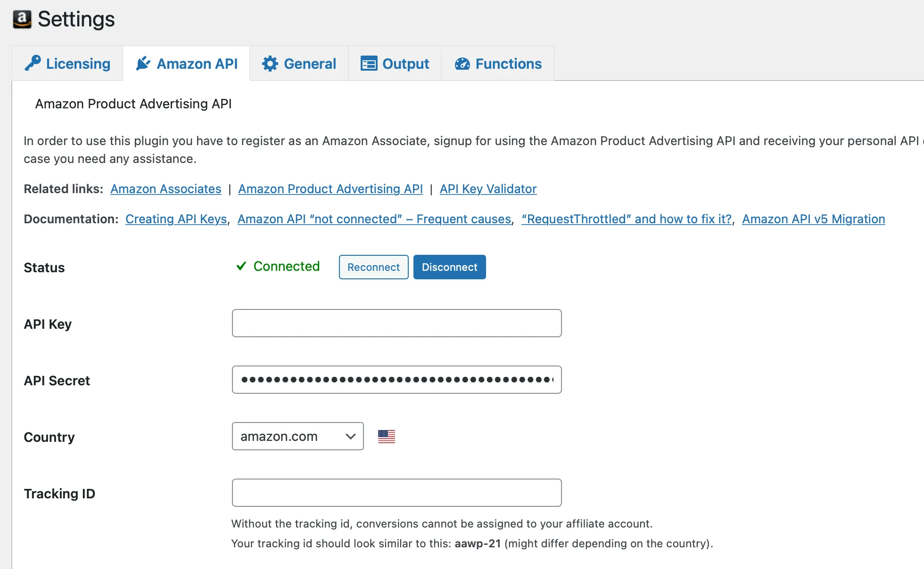
Task: Open the Creating API Keys documentation link
Action: pos(175,219)
